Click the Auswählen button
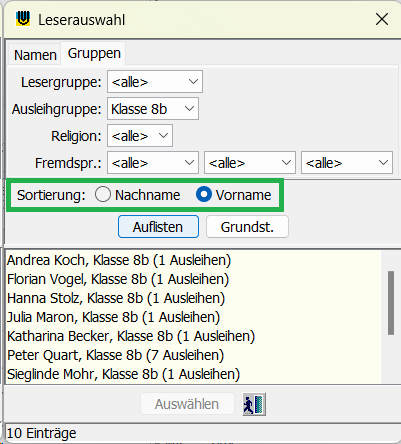Image resolution: width=401 pixels, height=444 pixels. point(187,404)
